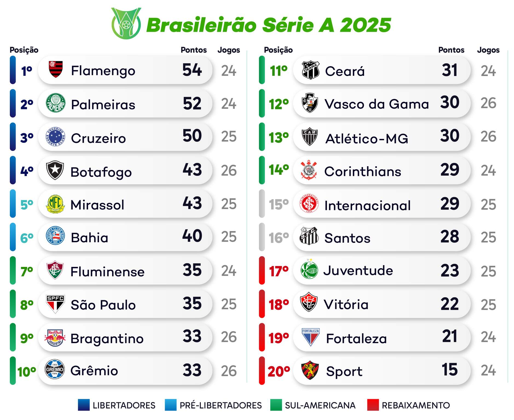
Task: Click the left Pontos column header
Action: [x=194, y=50]
